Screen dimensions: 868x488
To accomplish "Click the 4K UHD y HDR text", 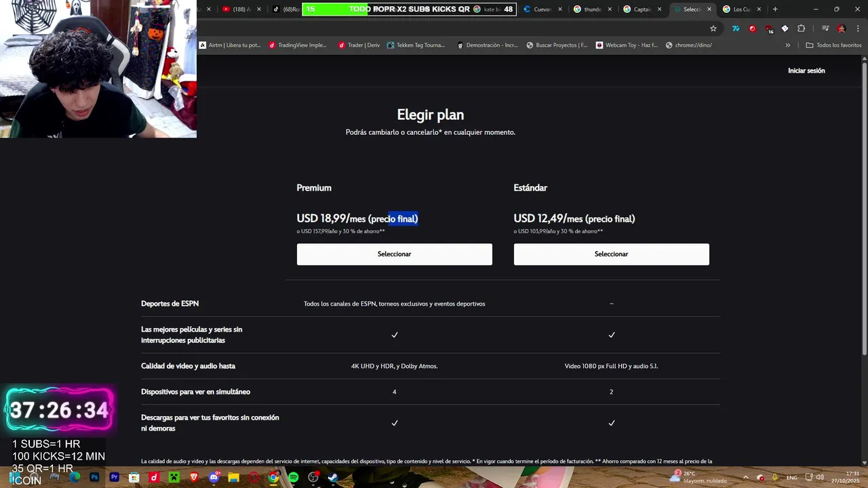I will 394,366.
